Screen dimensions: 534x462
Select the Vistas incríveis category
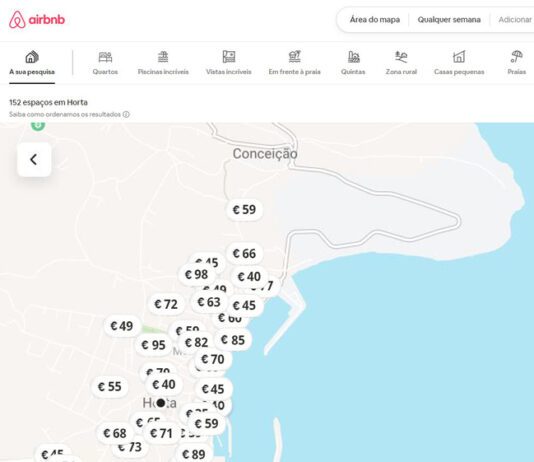pyautogui.click(x=229, y=63)
